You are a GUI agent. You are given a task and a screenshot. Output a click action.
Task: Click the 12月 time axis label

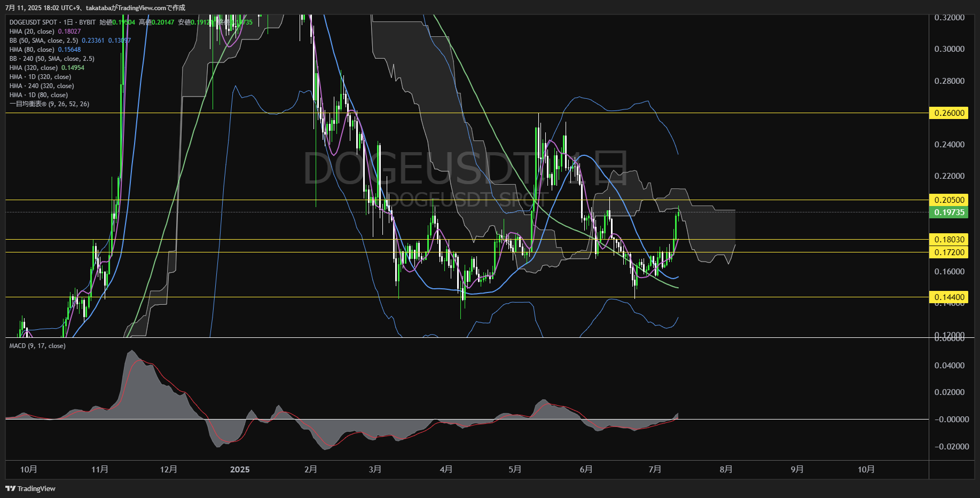[169, 469]
